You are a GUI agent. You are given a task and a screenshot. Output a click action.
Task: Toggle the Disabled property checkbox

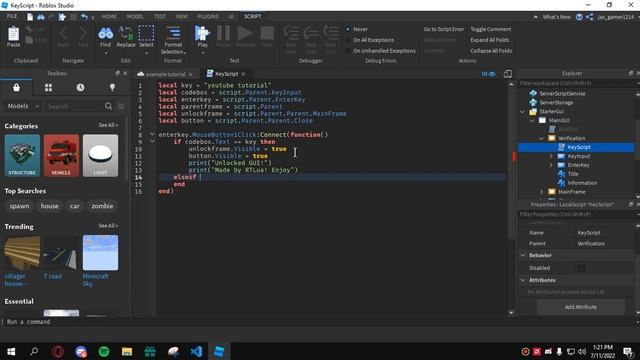coord(581,268)
